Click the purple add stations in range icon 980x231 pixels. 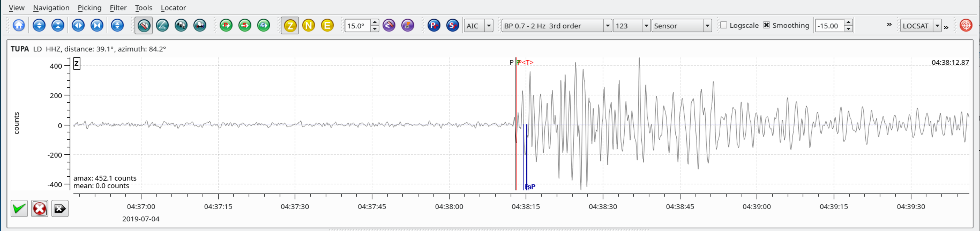point(389,25)
